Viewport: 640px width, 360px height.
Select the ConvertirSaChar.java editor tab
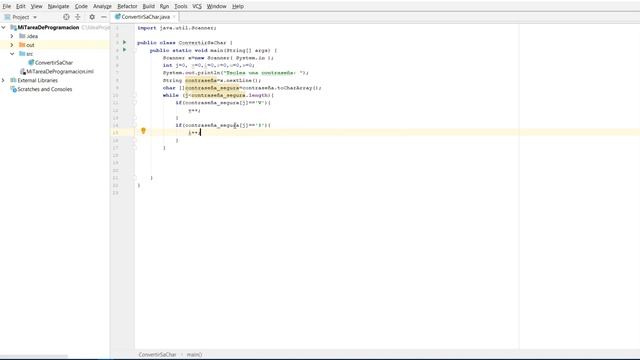pyautogui.click(x=145, y=17)
